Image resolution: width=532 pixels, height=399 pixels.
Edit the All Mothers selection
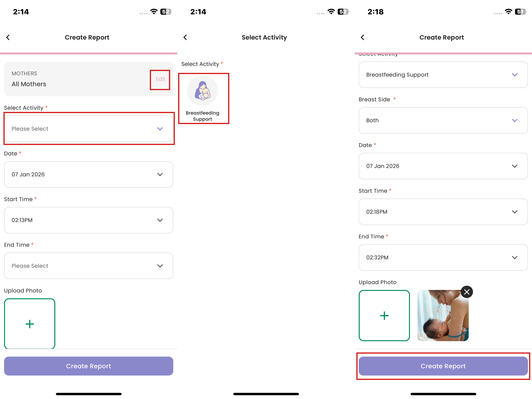click(160, 79)
